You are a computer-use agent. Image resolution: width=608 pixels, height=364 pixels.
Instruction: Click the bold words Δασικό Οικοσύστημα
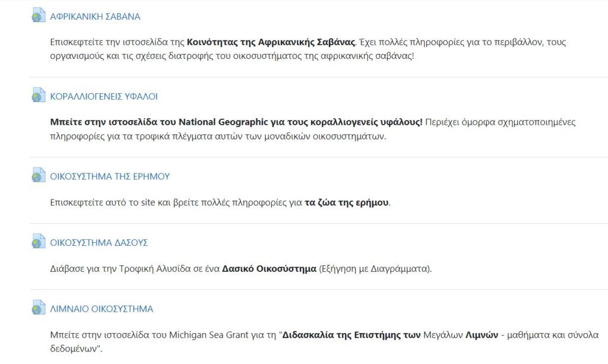point(269,269)
